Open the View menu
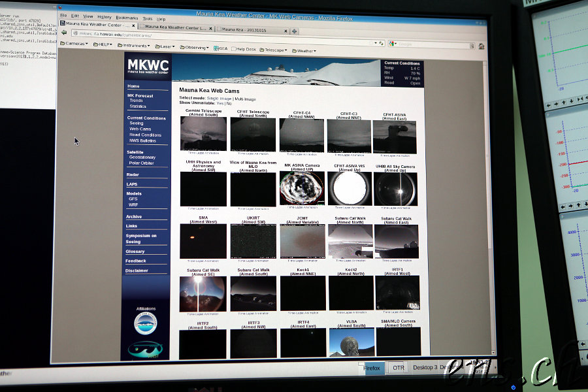588x392 pixels. coord(88,16)
